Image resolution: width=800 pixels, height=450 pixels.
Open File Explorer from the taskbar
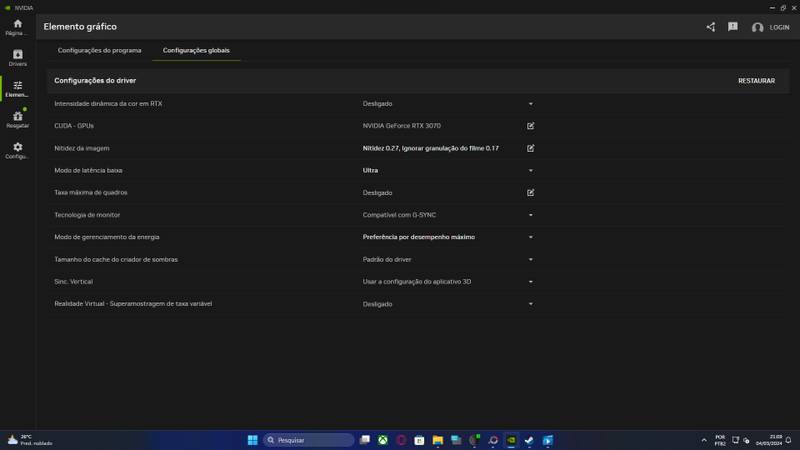pos(437,440)
